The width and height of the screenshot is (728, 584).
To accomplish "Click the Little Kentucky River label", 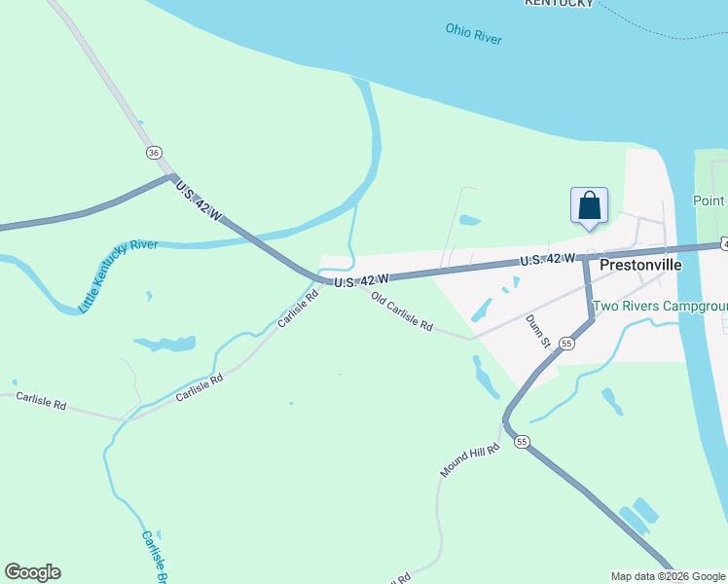I will pyautogui.click(x=117, y=274).
